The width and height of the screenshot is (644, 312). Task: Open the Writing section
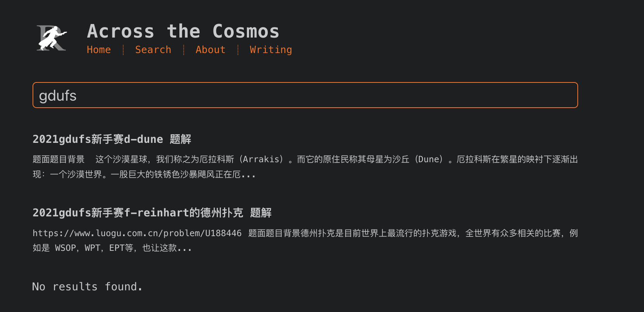point(271,50)
